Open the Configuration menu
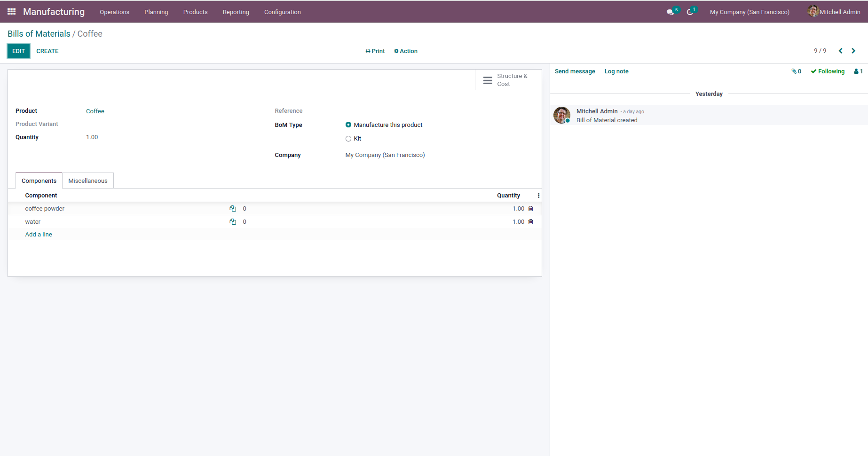The image size is (868, 456). (283, 12)
